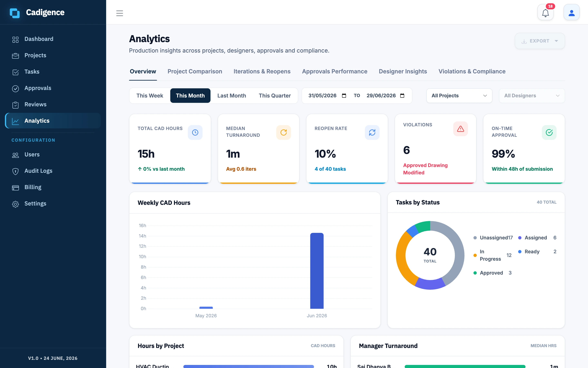Select the Last Month range option
The image size is (588, 368).
point(232,96)
